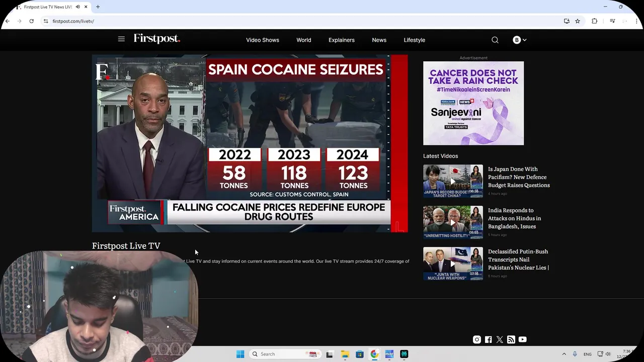Open 'India Responds to Attacks on Hindus' link
This screenshot has width=644, height=362.
point(515,218)
